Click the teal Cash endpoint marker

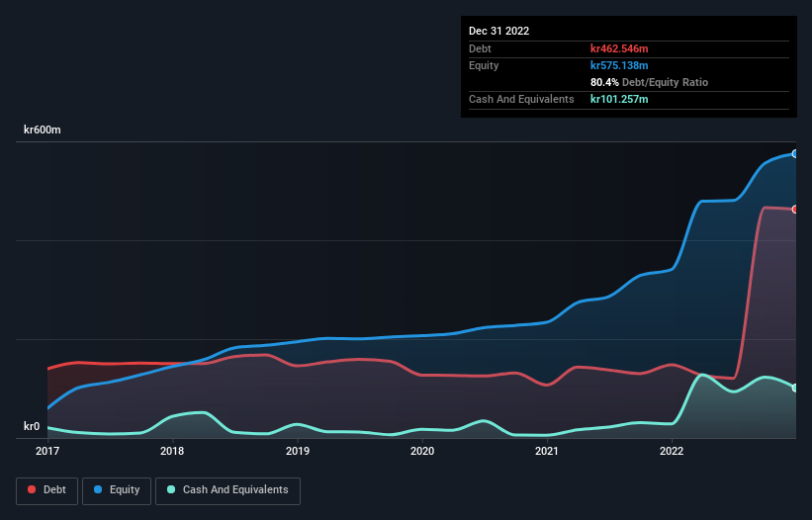795,389
